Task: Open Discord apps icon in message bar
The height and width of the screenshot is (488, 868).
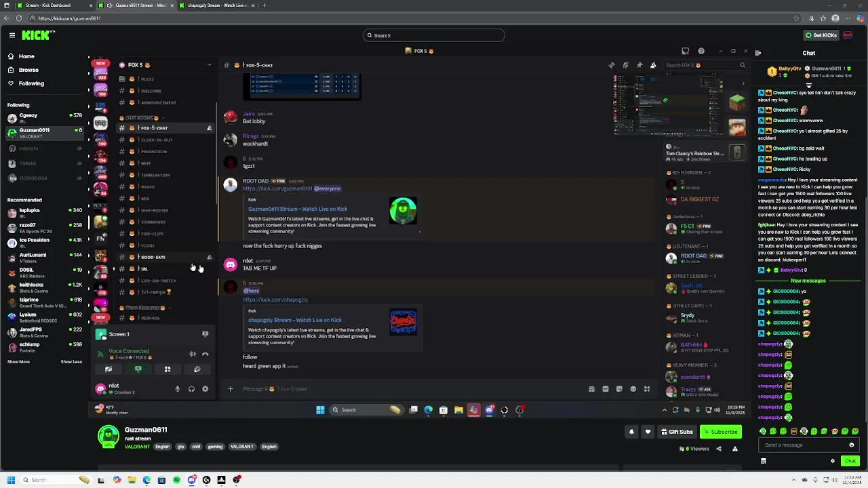Action: [647, 389]
